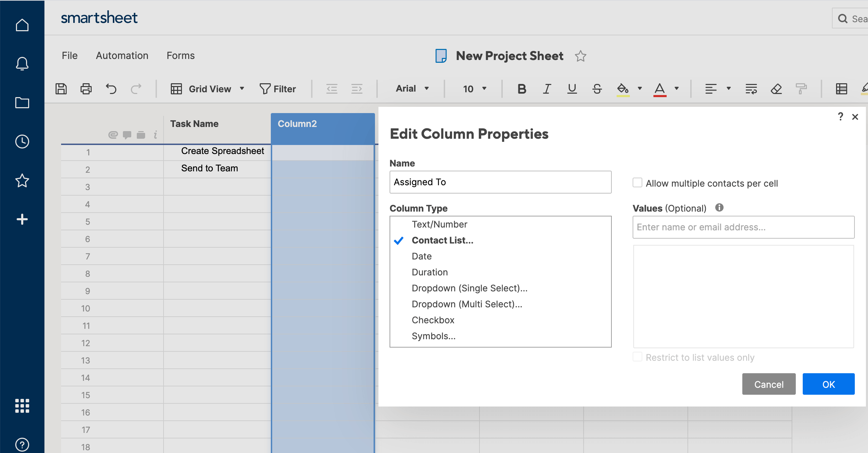The width and height of the screenshot is (868, 453).
Task: Click the Undo icon
Action: [111, 89]
